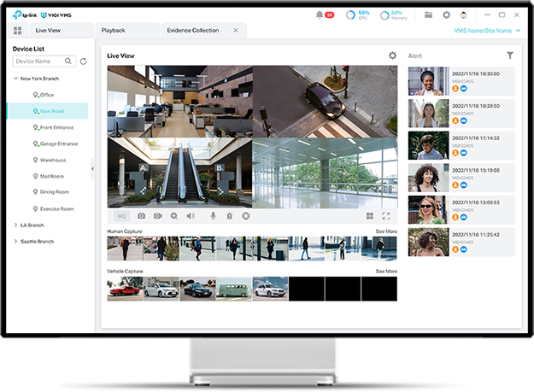Toggle speaker audio in live view toolbar
The image size is (534, 392).
point(191,216)
